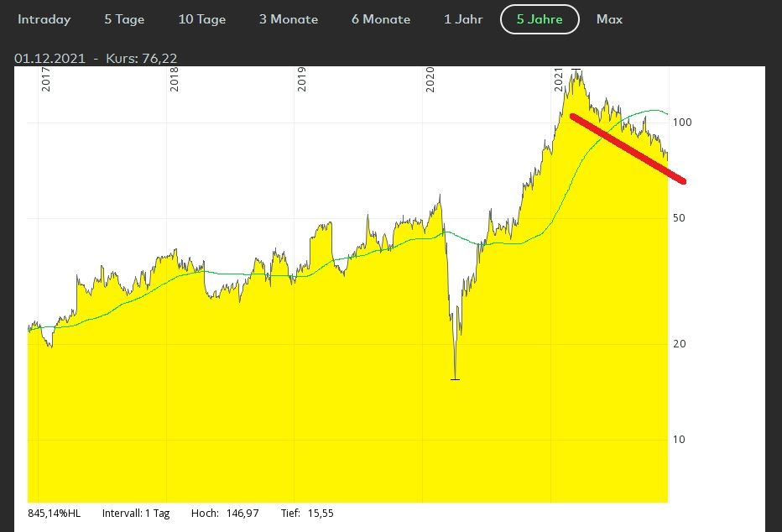
Task: Click the date and Kurs: 76,22 readout
Action: [x=96, y=59]
